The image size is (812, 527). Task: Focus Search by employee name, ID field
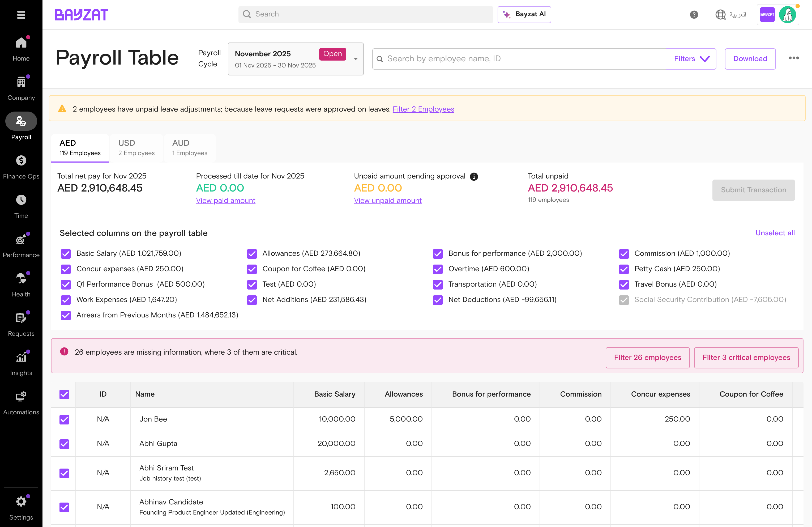(x=519, y=59)
